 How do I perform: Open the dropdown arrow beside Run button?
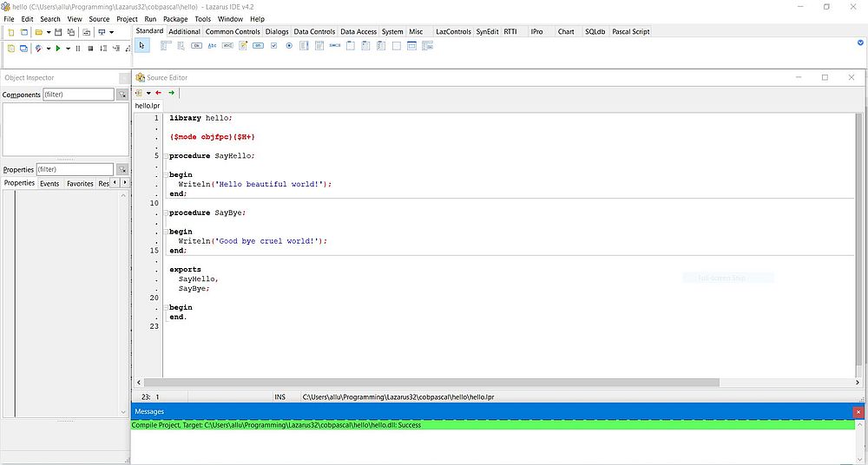[68, 49]
